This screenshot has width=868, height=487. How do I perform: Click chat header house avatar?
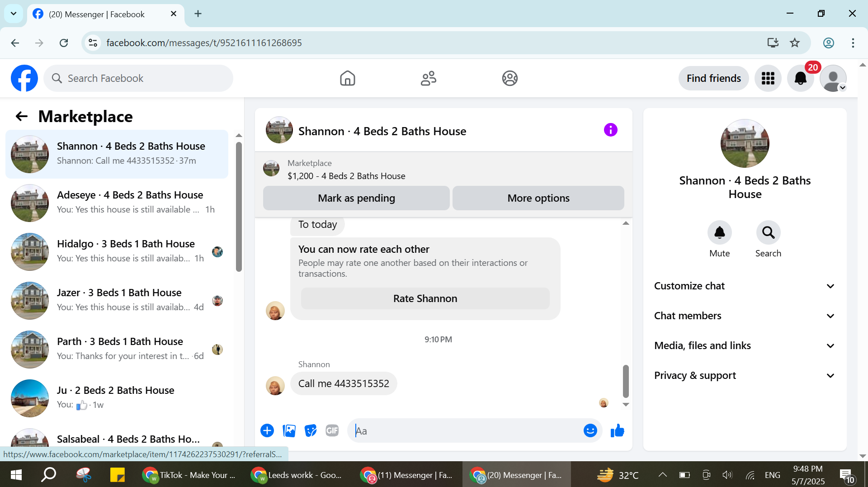(279, 130)
